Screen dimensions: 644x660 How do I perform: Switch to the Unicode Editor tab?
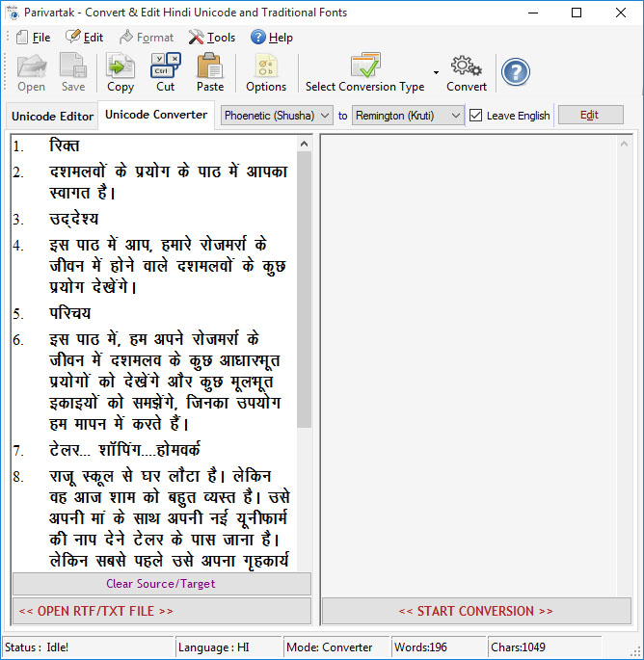[53, 117]
